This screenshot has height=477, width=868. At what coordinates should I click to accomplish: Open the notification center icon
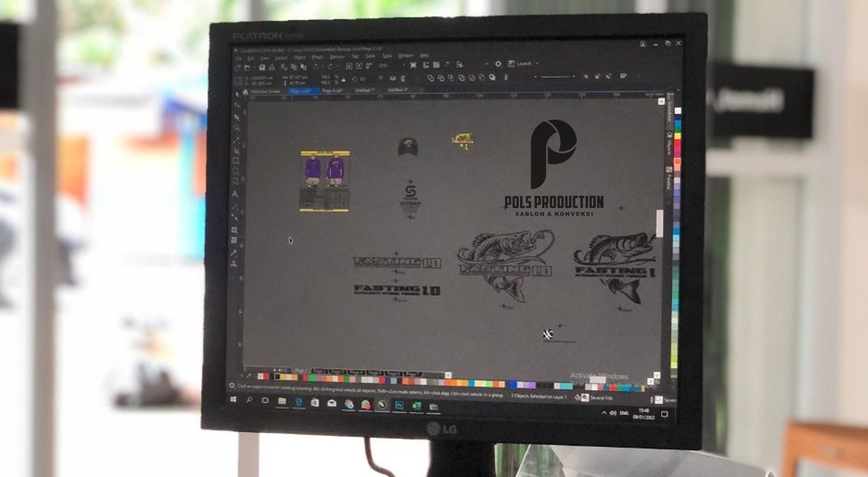664,414
